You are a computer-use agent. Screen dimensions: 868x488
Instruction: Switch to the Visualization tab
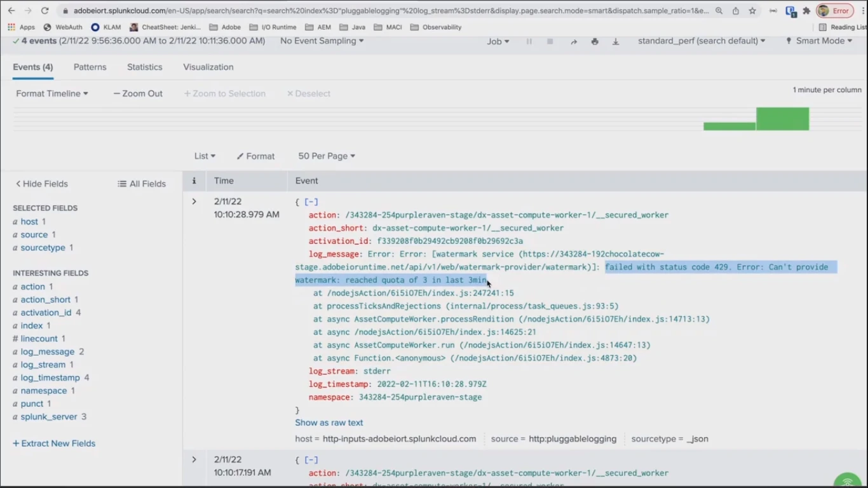click(208, 67)
